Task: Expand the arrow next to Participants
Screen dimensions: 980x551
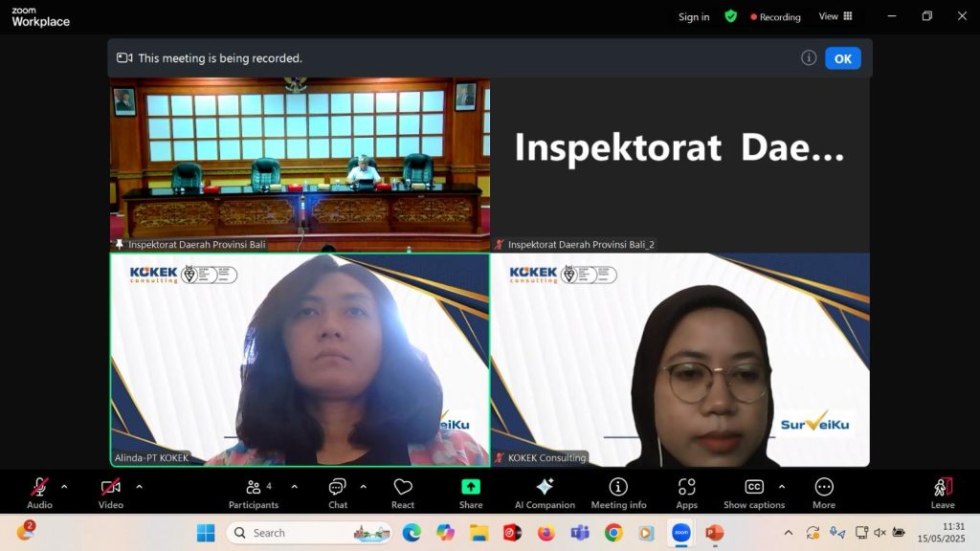Action: (x=295, y=487)
